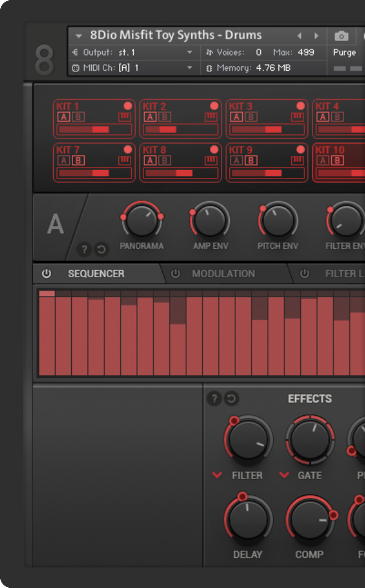This screenshot has width=365, height=588.
Task: Go to previous instrument preset arrow
Action: (299, 36)
